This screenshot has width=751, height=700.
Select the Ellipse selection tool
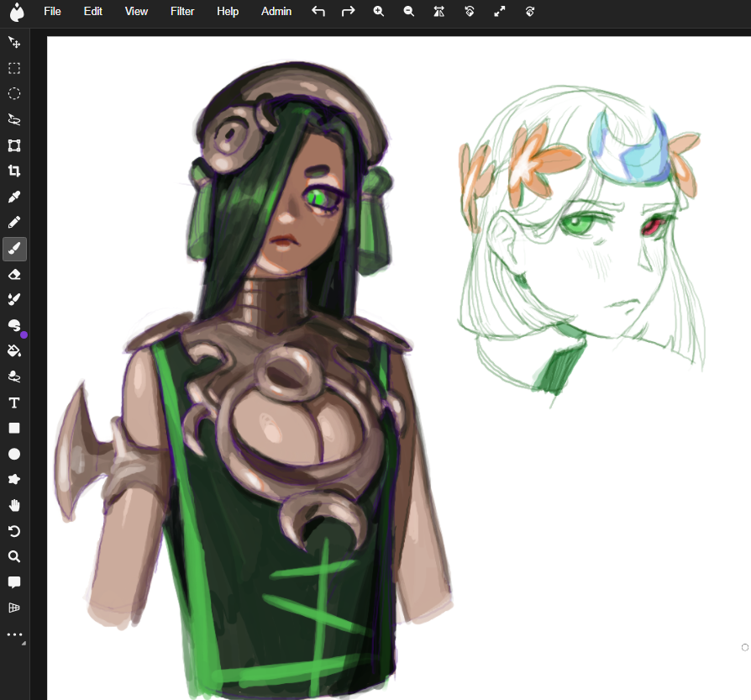[14, 94]
